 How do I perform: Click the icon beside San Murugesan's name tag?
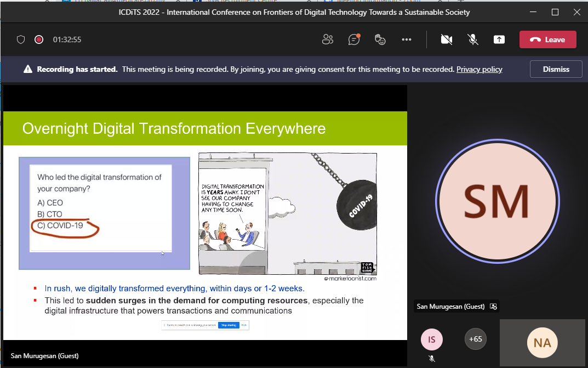tap(494, 307)
